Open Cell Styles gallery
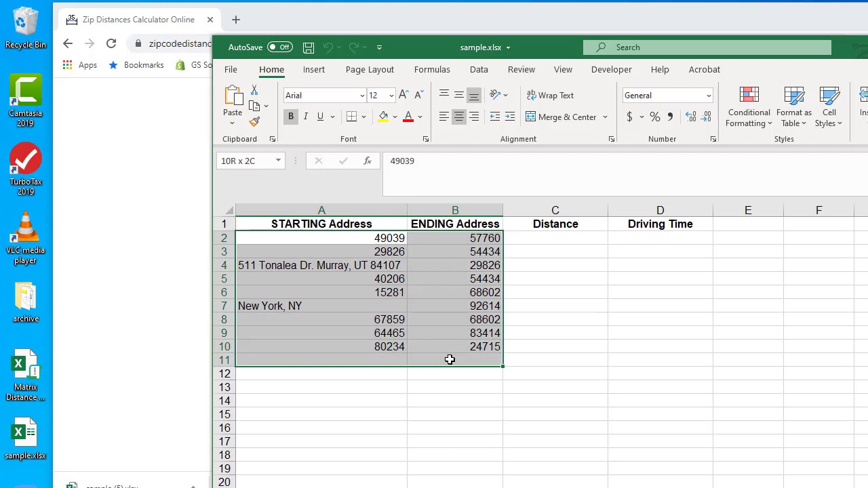The image size is (868, 488). [829, 107]
